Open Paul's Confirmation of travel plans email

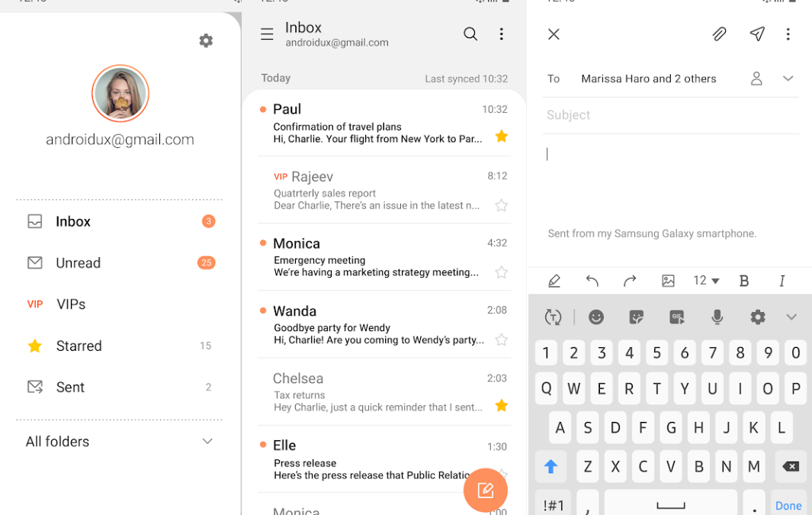[x=384, y=124]
